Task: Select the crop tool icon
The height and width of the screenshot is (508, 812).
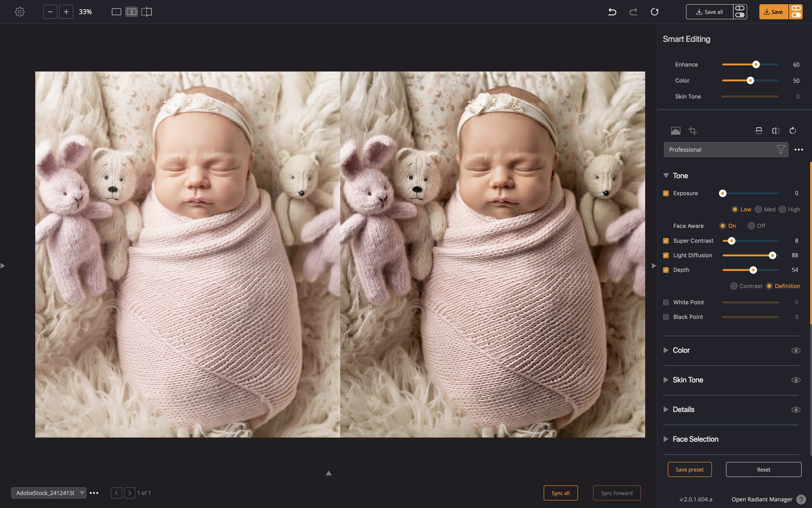Action: pos(692,131)
